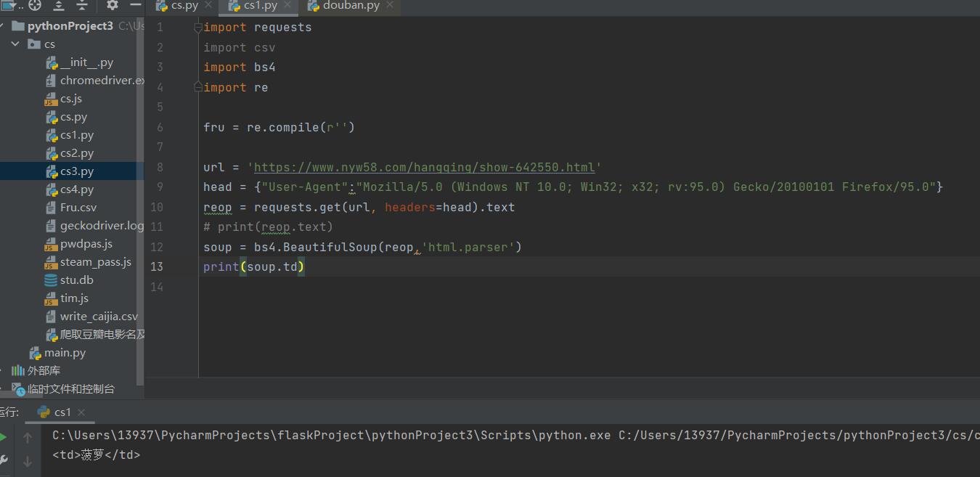Open the project panel gear settings
Screen dimensions: 980x477
pyautogui.click(x=112, y=5)
